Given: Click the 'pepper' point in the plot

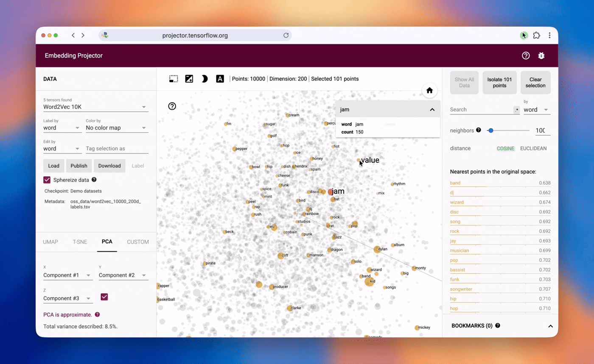Looking at the screenshot, I should (234, 149).
